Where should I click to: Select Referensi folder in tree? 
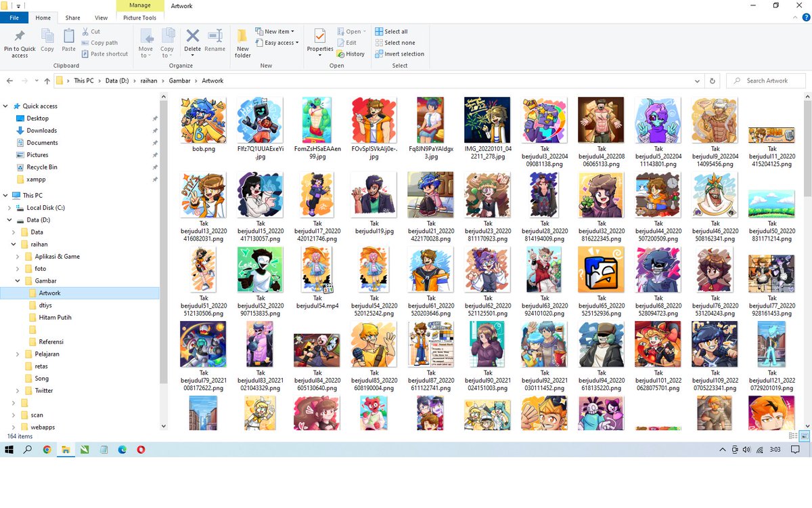coord(51,342)
